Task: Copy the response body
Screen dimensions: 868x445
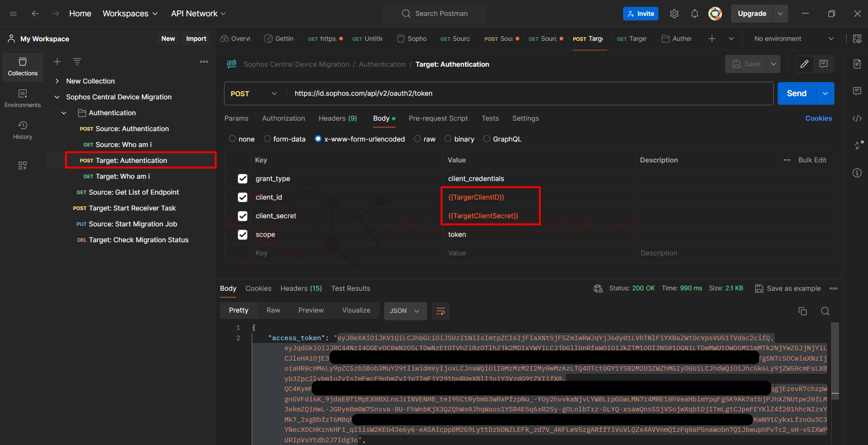Action: click(803, 311)
